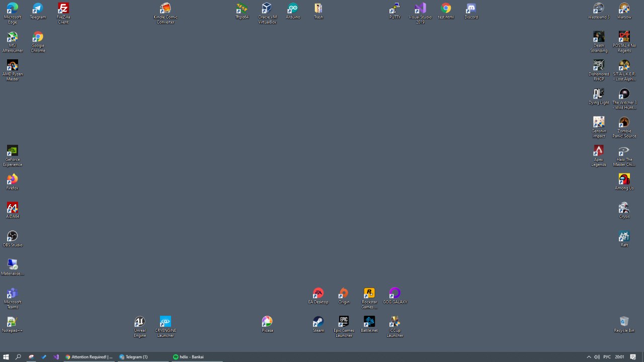Select the Among Us icon

[x=624, y=182]
